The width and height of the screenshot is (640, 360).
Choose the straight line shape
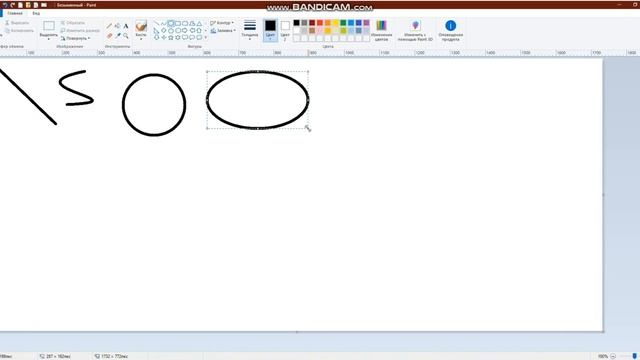156,24
